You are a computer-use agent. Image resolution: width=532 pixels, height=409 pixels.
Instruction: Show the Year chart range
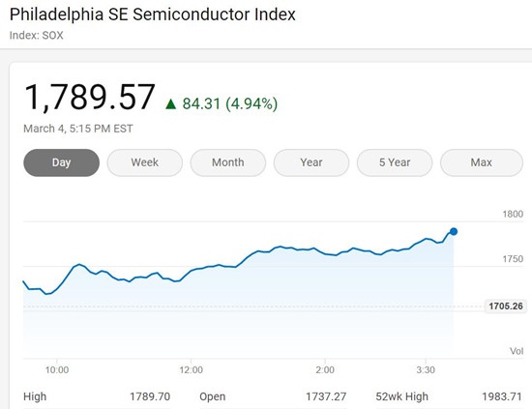[x=311, y=162]
